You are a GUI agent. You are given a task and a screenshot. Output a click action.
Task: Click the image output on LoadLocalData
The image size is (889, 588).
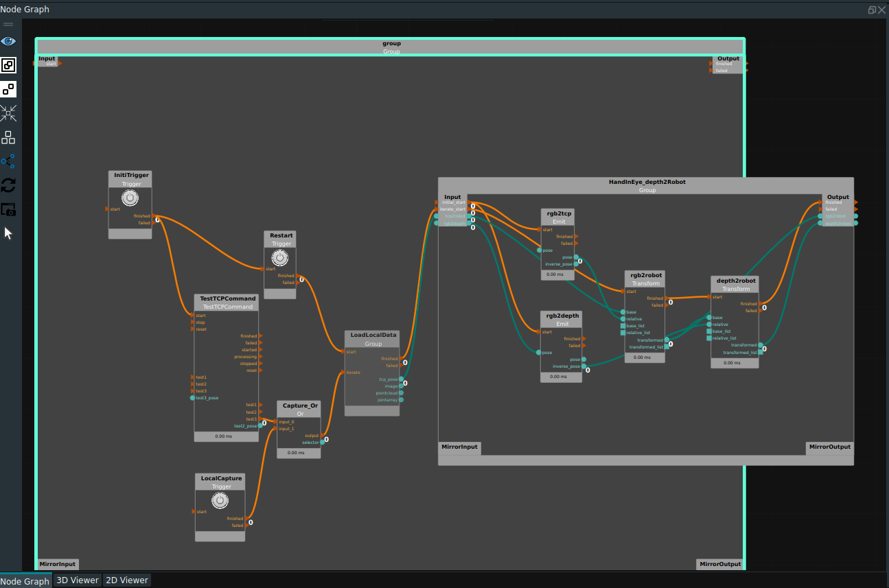pyautogui.click(x=402, y=386)
